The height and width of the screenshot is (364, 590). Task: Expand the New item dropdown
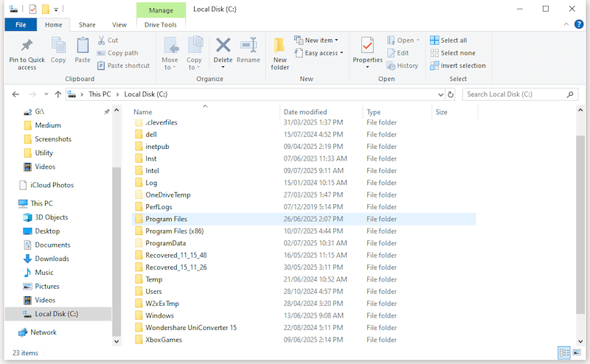pyautogui.click(x=316, y=41)
